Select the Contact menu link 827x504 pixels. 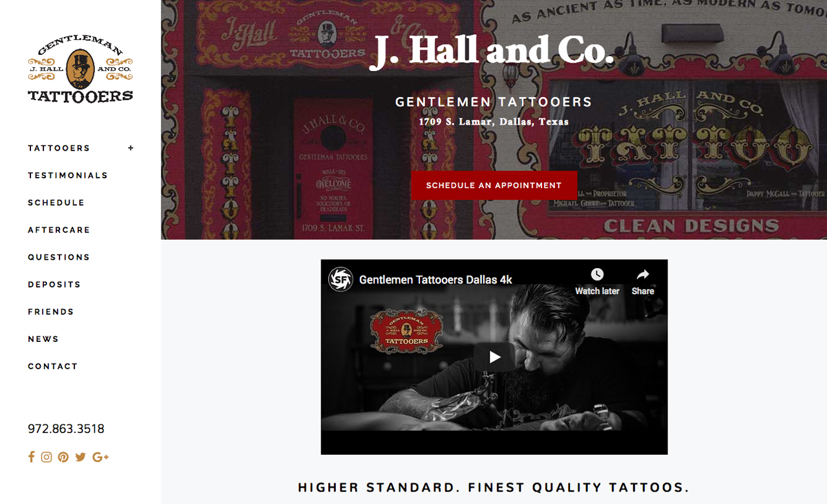pos(53,366)
